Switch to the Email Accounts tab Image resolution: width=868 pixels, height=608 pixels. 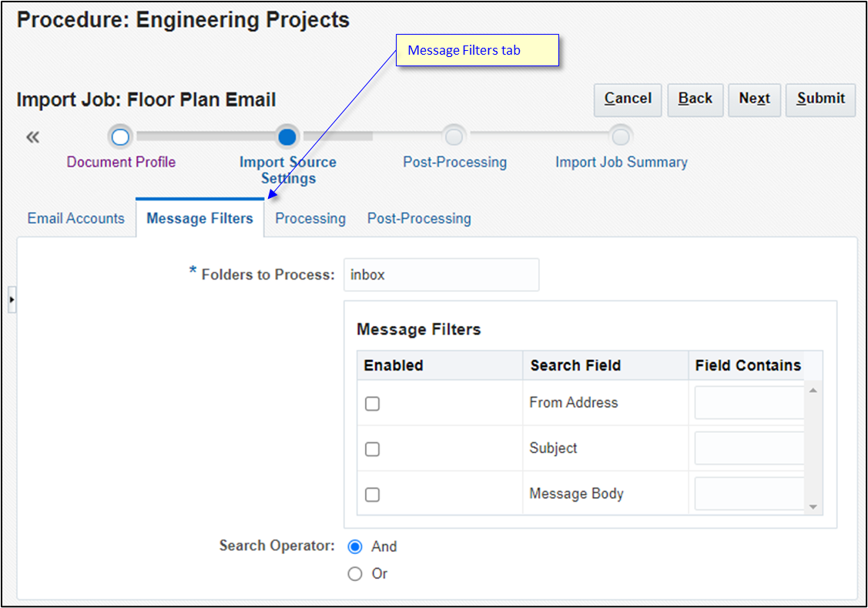[75, 218]
